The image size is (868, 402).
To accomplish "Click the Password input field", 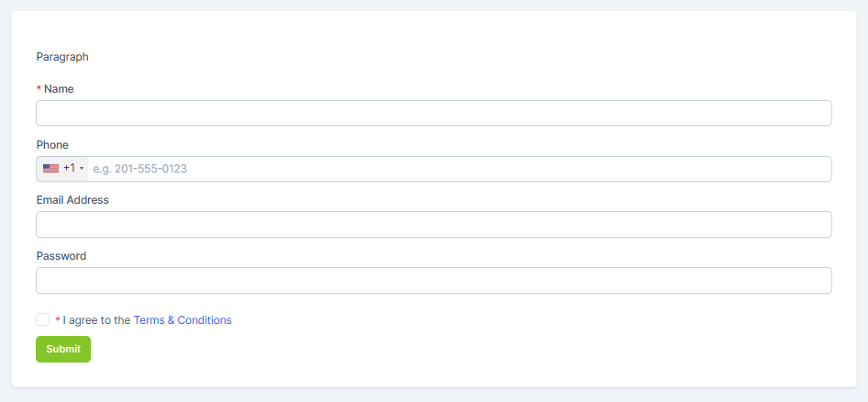I will point(433,281).
